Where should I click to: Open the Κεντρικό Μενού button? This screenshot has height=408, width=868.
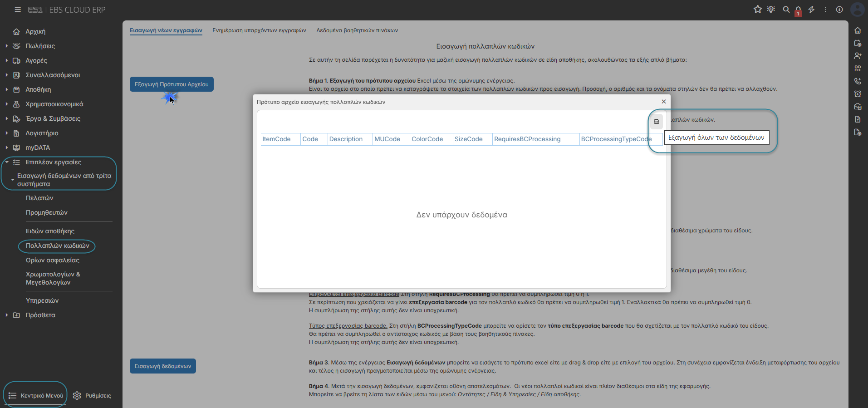point(36,396)
